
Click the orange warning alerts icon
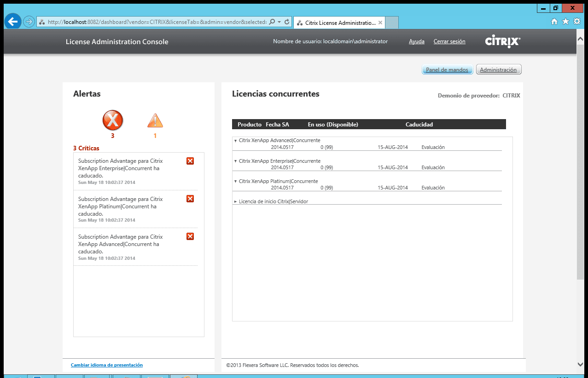(x=155, y=120)
